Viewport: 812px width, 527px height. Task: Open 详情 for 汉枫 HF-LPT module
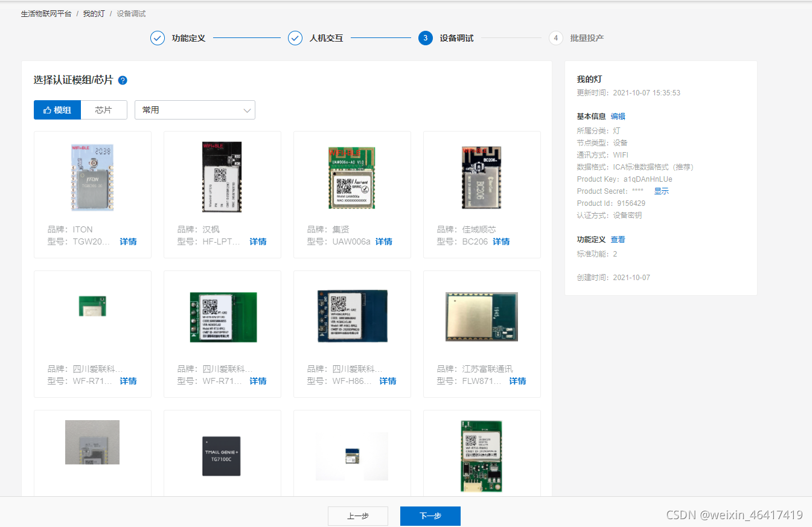click(258, 241)
